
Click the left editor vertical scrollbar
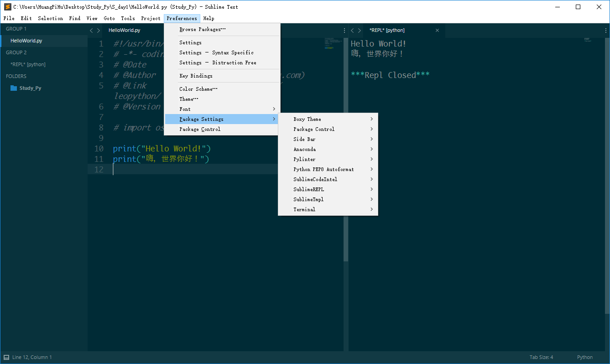[x=346, y=151]
